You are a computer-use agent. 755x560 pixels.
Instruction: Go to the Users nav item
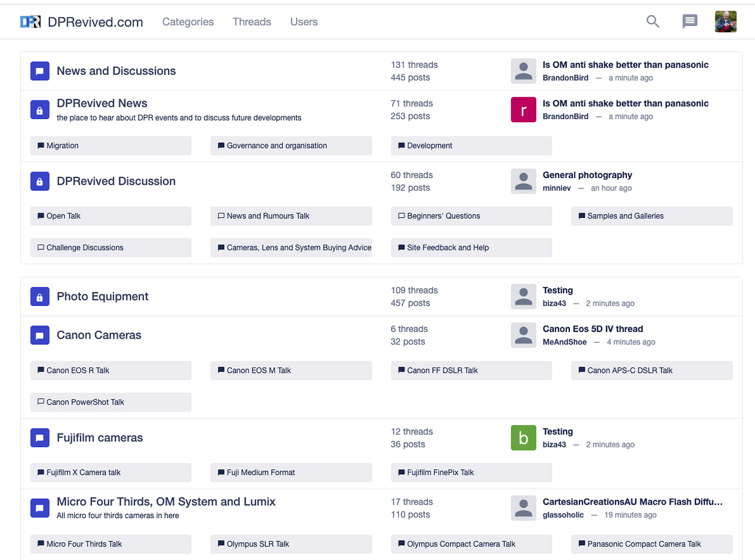304,22
